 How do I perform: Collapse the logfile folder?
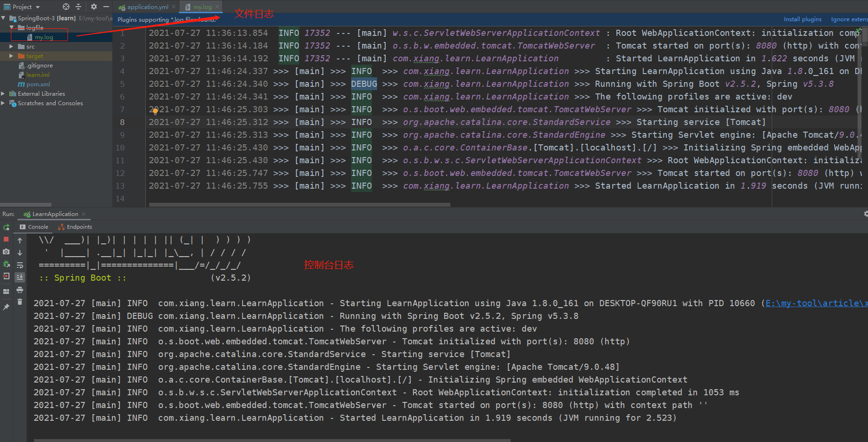[12, 27]
